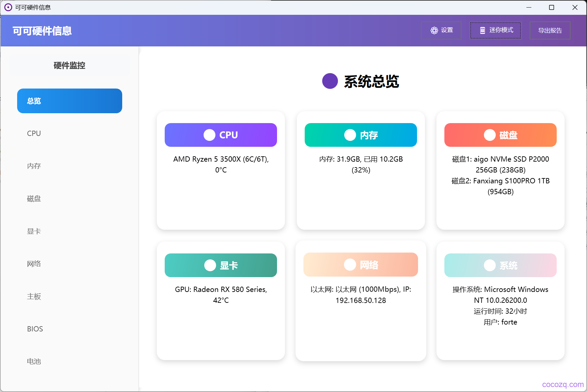Click the app logo icon in title bar
This screenshot has height=392, width=587.
click(8, 7)
